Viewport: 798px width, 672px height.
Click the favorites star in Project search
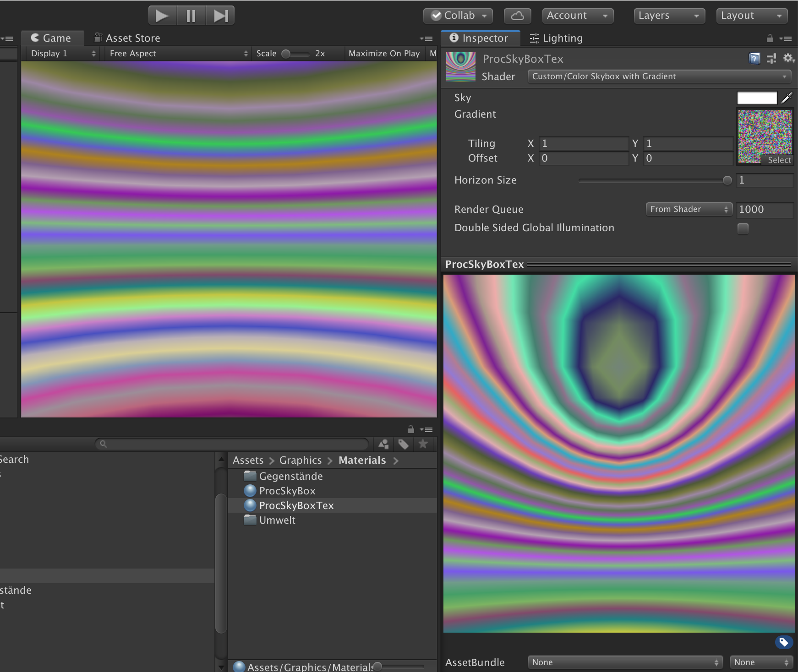click(423, 444)
